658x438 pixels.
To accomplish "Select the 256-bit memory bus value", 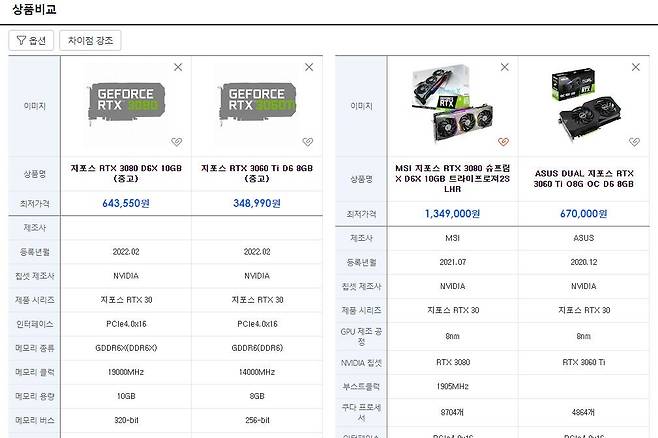I will click(257, 420).
